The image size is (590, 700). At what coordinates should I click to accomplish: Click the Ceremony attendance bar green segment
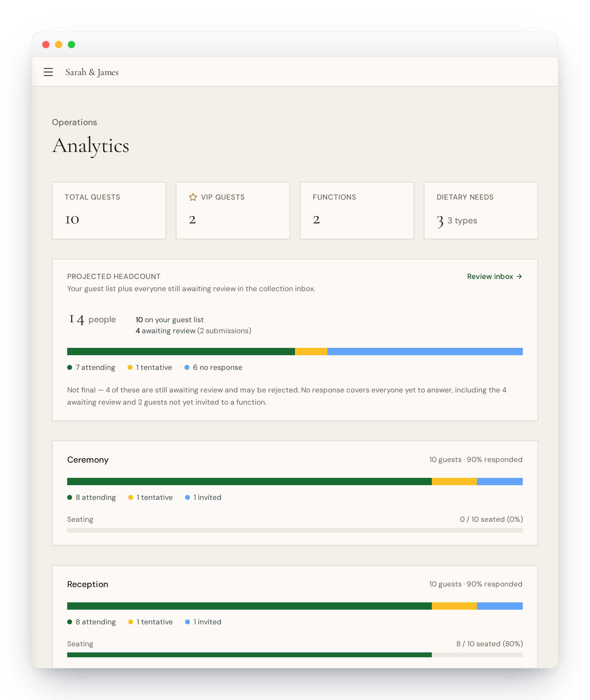point(249,482)
